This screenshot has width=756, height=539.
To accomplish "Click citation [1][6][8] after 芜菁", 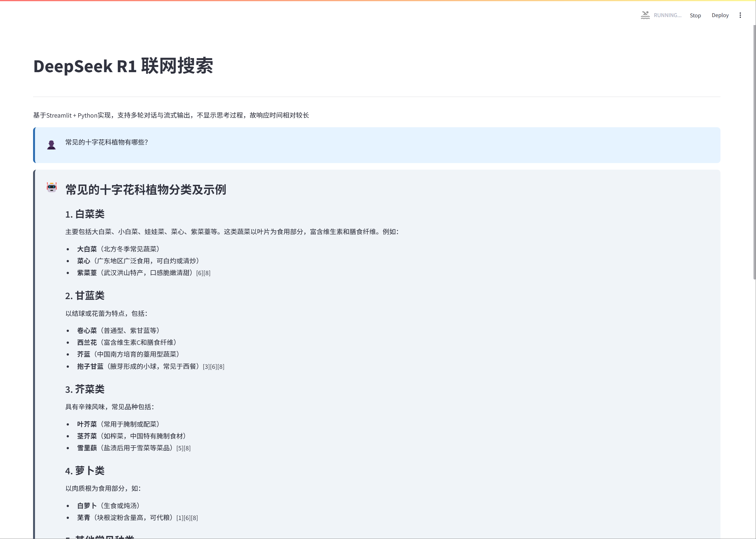I will 187,518.
